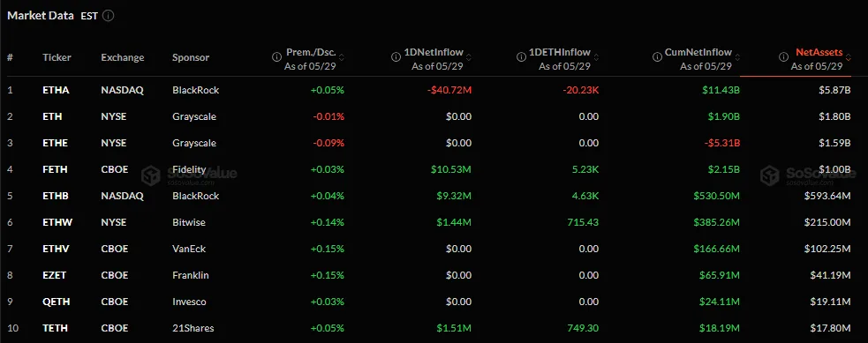Image resolution: width=868 pixels, height=343 pixels.
Task: Click the info icon next to Prem./Dsc.
Action: 276,57
